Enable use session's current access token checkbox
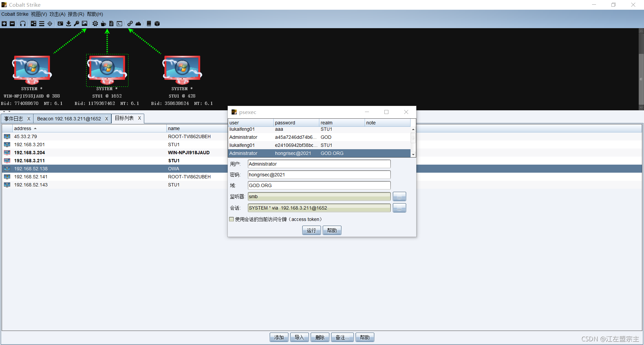Screen dimensions: 644x345 tap(231, 219)
